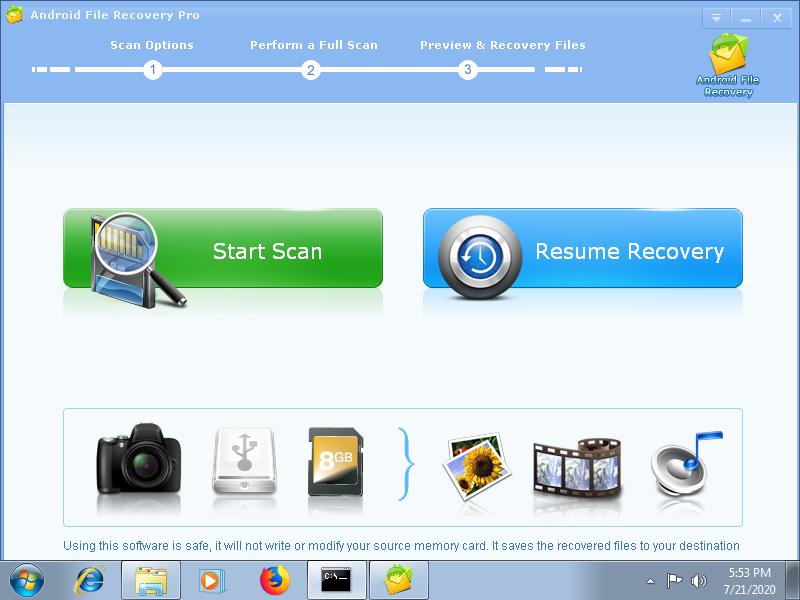Show hidden system tray icons
800x600 pixels.
pyautogui.click(x=651, y=581)
